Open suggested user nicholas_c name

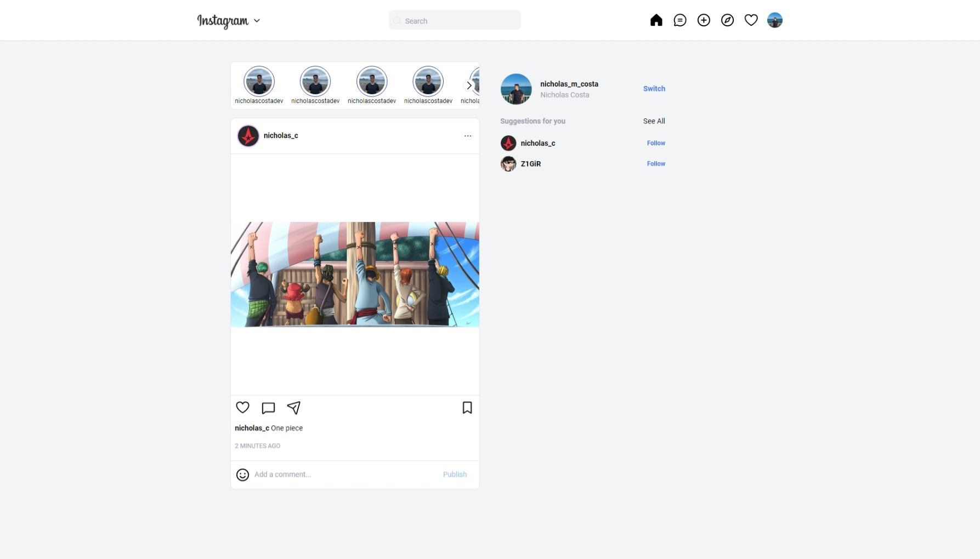pyautogui.click(x=538, y=143)
